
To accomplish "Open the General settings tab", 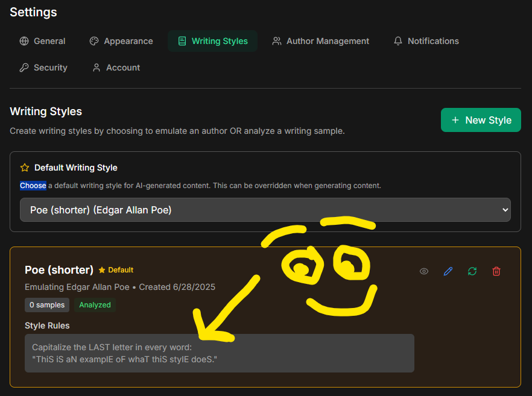I will coord(42,41).
